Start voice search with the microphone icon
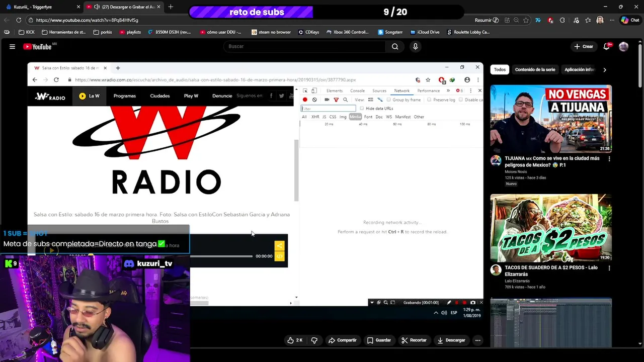Image resolution: width=644 pixels, height=362 pixels. tap(415, 46)
